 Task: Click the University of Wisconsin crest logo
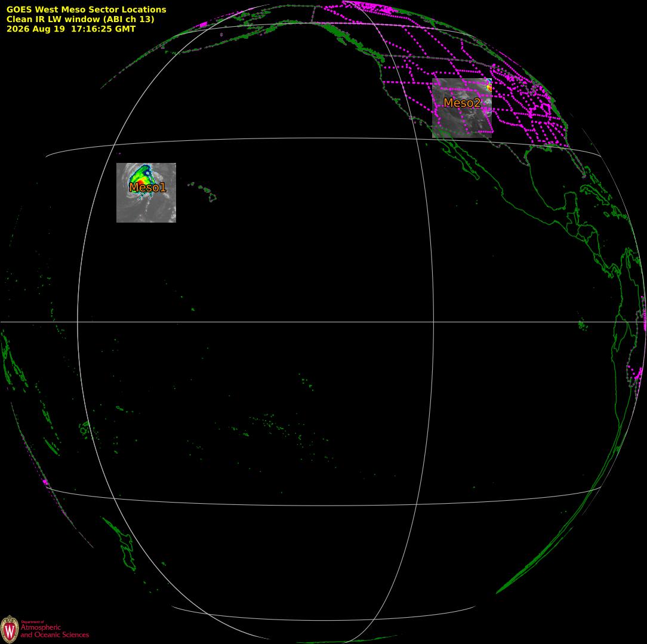point(10,629)
